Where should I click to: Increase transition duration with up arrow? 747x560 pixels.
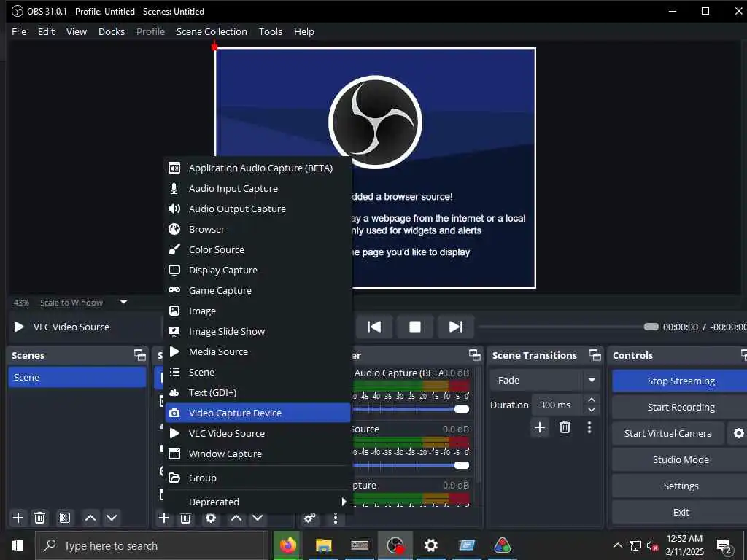[592, 400]
